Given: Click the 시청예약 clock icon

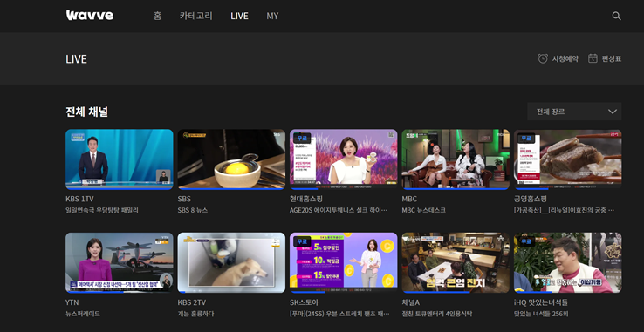Looking at the screenshot, I should click(543, 58).
